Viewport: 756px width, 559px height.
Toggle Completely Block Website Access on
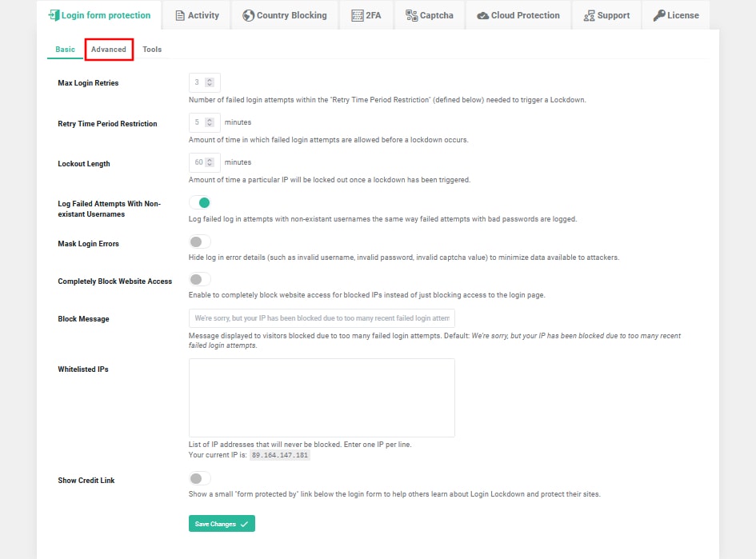200,279
